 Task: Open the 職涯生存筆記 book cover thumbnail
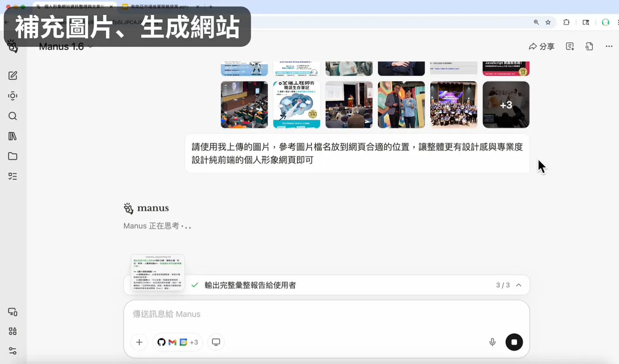pyautogui.click(x=297, y=105)
